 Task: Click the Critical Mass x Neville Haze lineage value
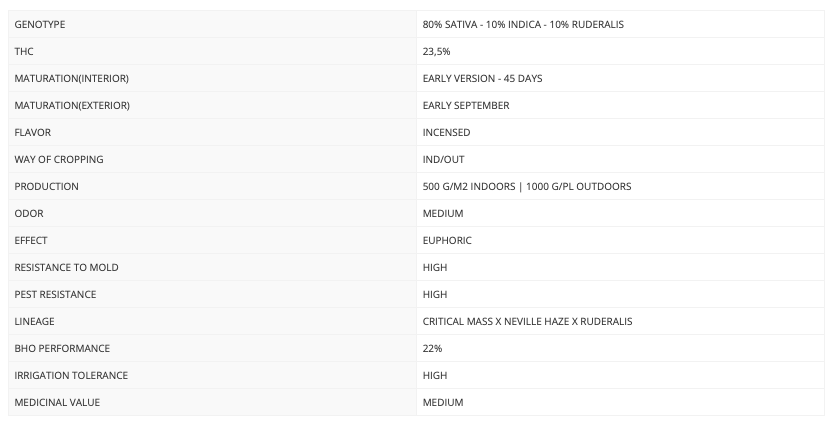click(527, 321)
